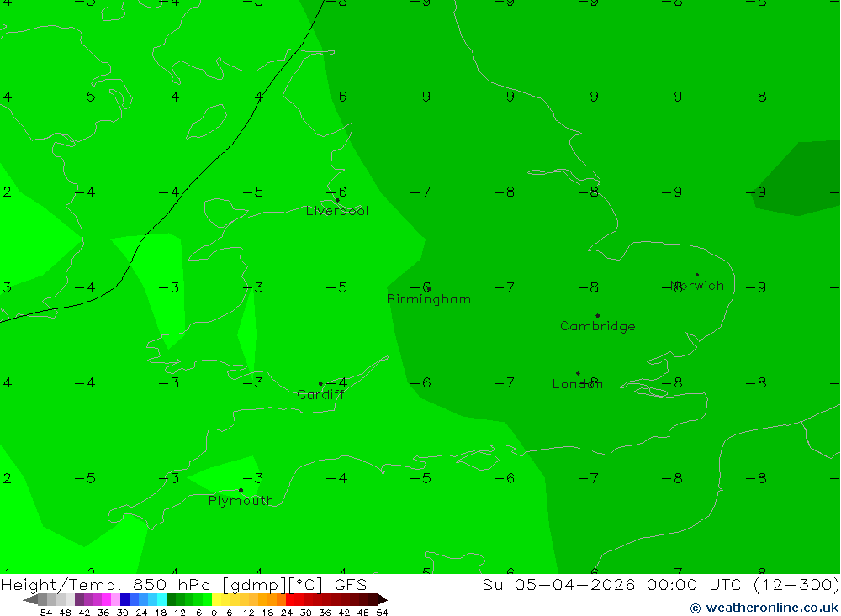Screen dimensions: 841x616
Task: Select the London city label
Action: coord(578,384)
